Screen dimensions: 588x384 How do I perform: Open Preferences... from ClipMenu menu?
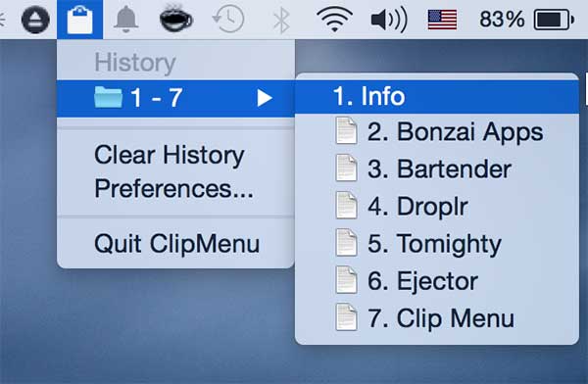174,189
